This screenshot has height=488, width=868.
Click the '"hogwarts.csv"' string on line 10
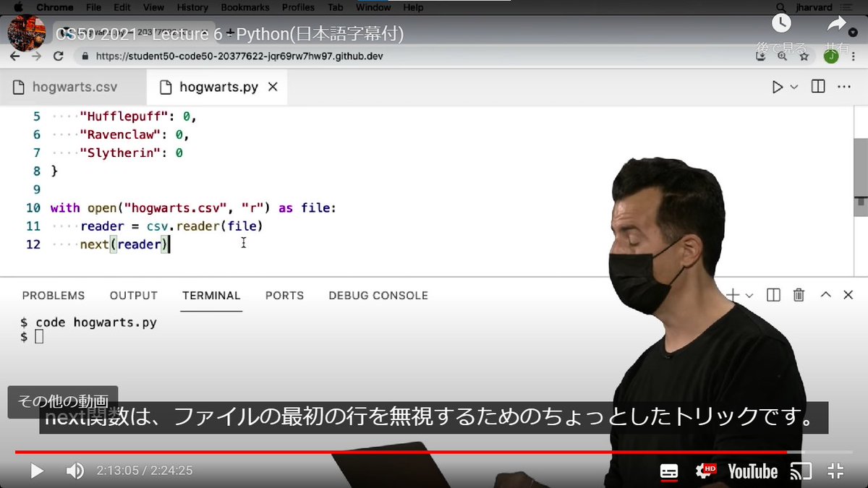tap(177, 208)
